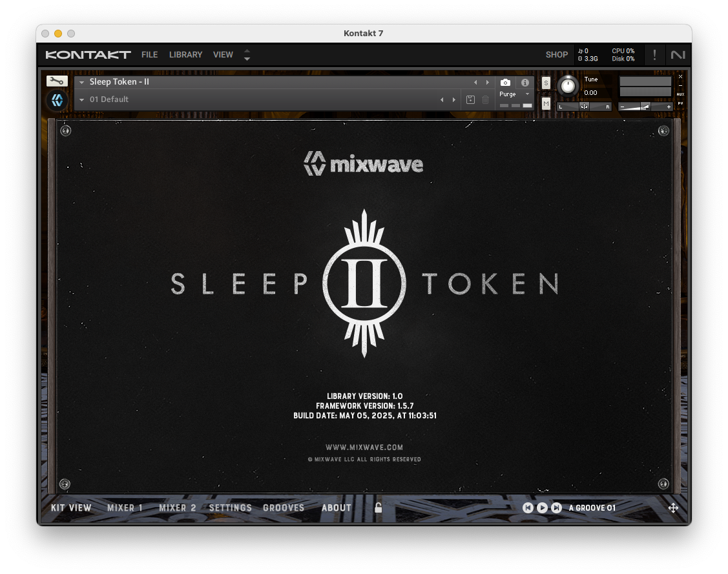Click the instrument volume slider
Image resolution: width=728 pixels, height=574 pixels.
(645, 107)
